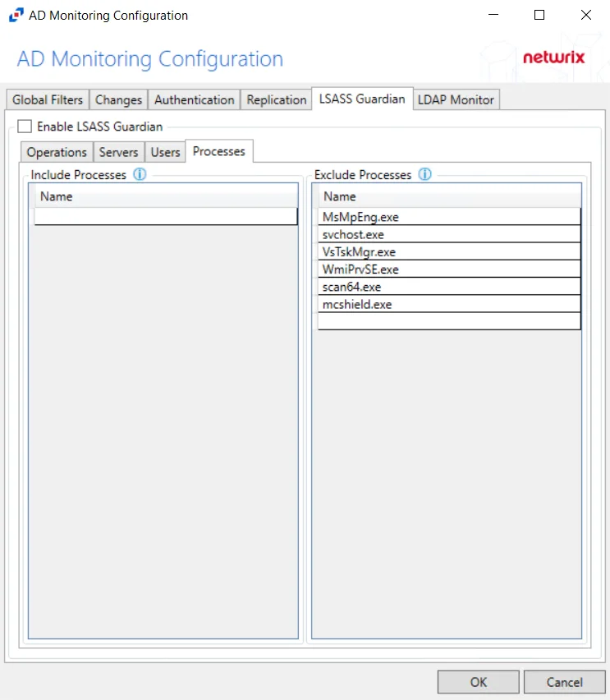Select MsMpEng.exe in Exclude Processes
This screenshot has width=610, height=700.
coord(449,217)
